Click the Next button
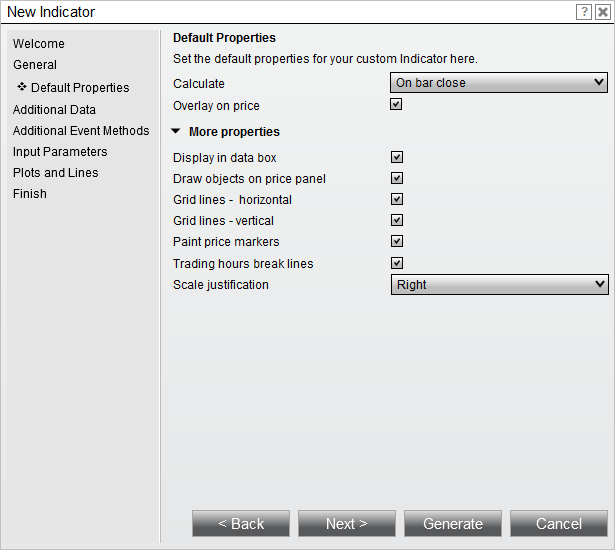The image size is (615, 550). pyautogui.click(x=347, y=524)
